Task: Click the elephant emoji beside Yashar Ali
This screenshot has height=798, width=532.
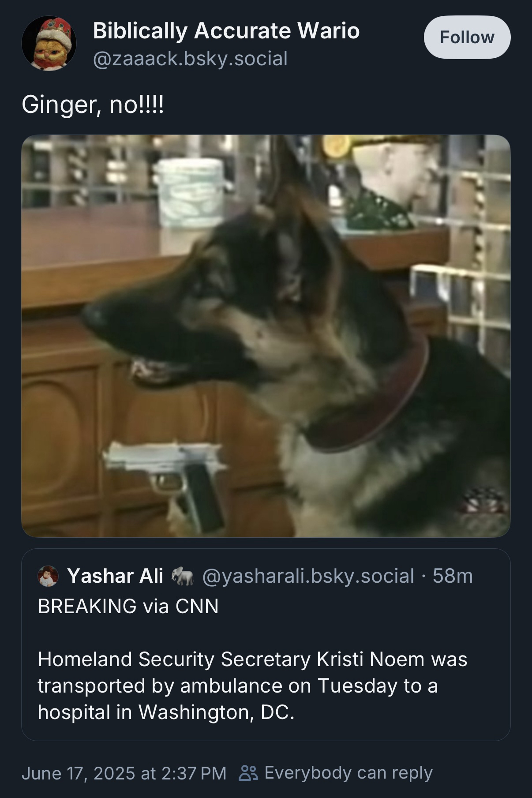Action: point(183,576)
